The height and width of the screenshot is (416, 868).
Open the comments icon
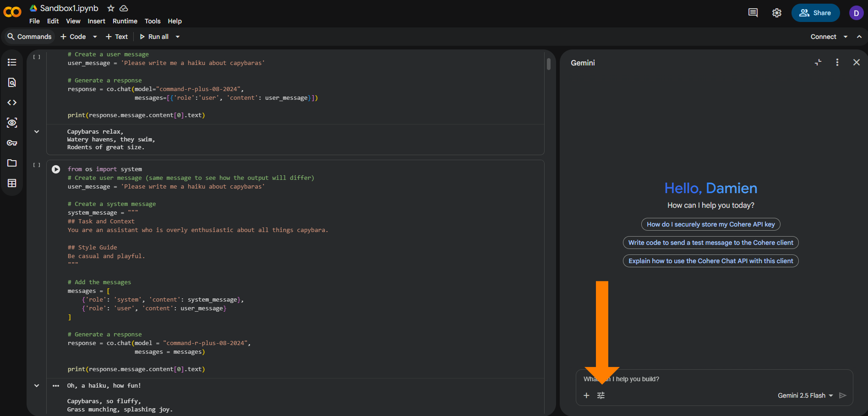753,13
